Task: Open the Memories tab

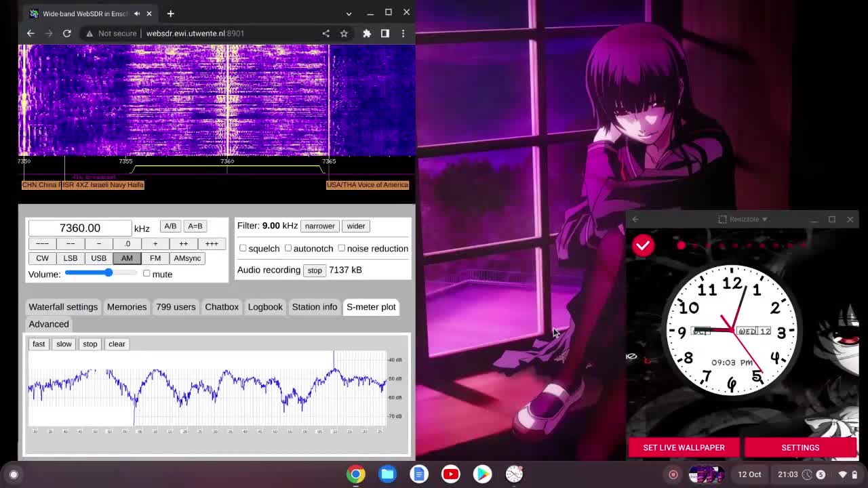Action: (127, 307)
